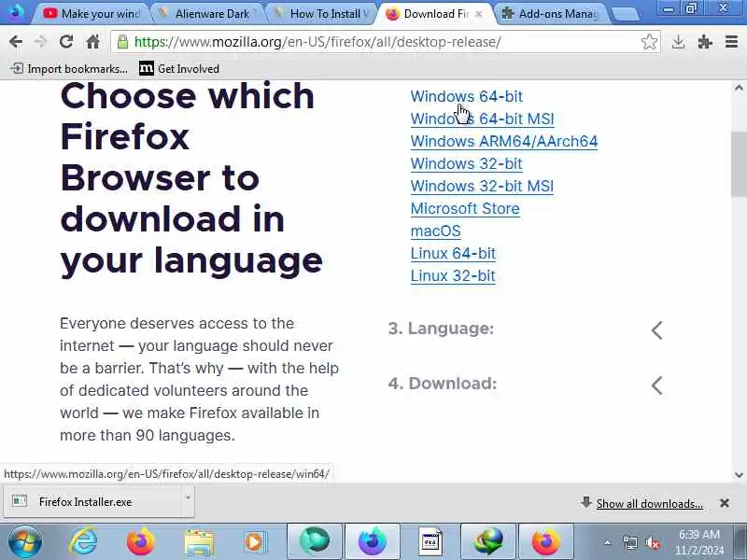Screen dimensions: 747x560
Task: Choose the Windows 32-bit MSI link
Action: [x=482, y=186]
